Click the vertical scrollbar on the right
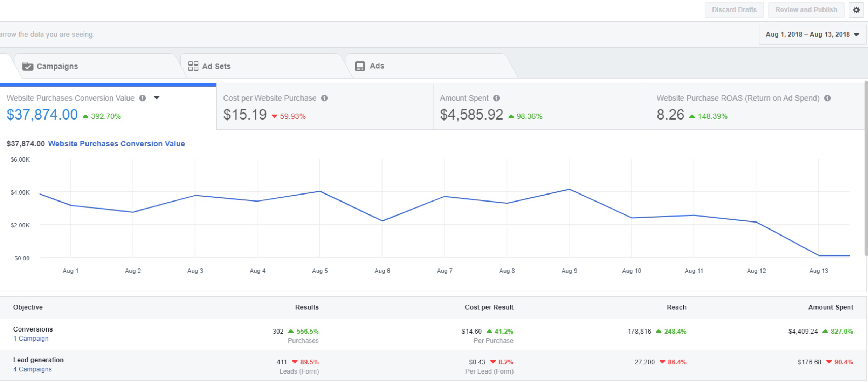 pos(866,168)
